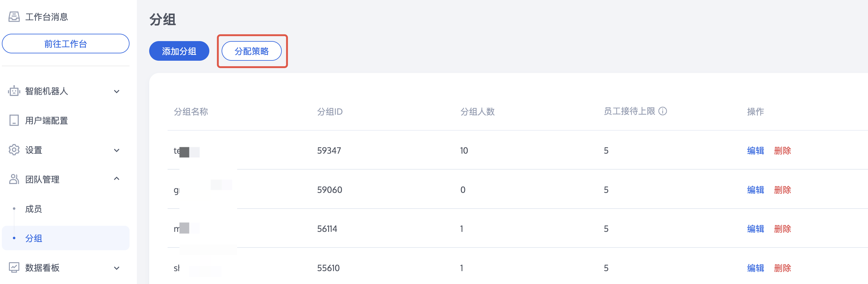Screen dimensions: 868x284
Task: Click the 添加分组 button
Action: coord(179,51)
